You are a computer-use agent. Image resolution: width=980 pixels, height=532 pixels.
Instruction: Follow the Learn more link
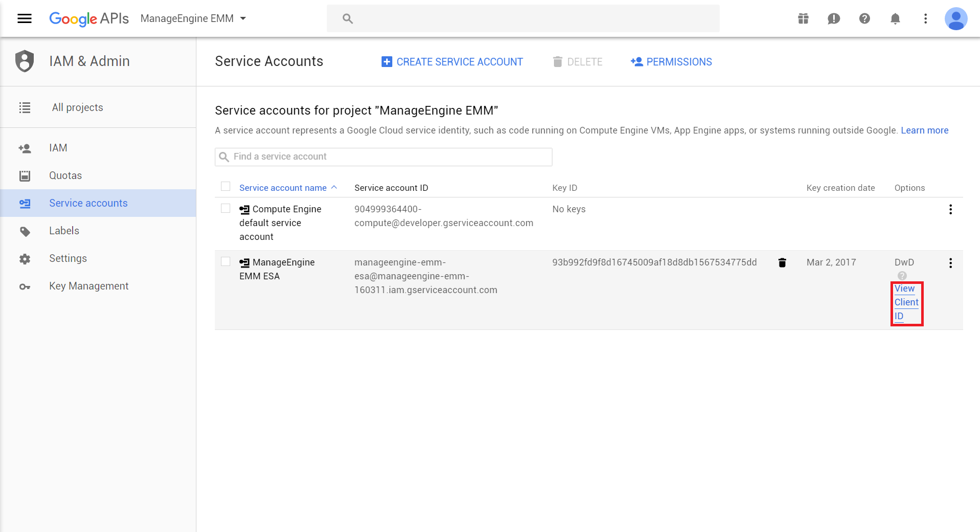(925, 130)
